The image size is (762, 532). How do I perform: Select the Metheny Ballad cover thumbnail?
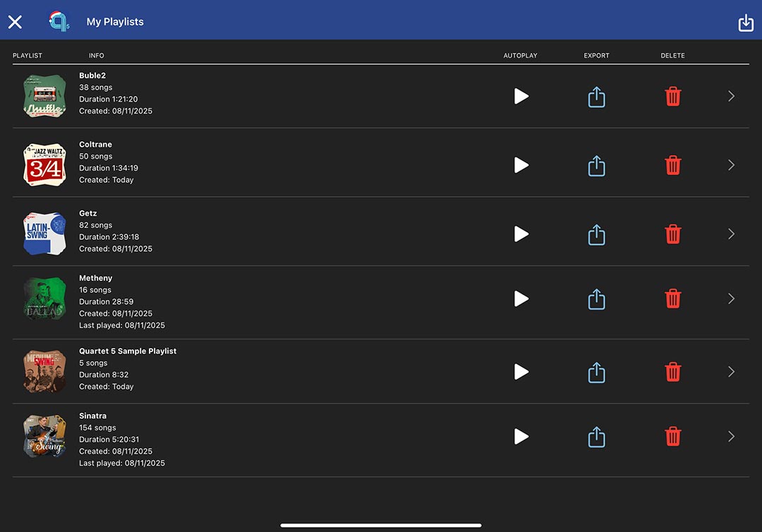click(x=44, y=298)
